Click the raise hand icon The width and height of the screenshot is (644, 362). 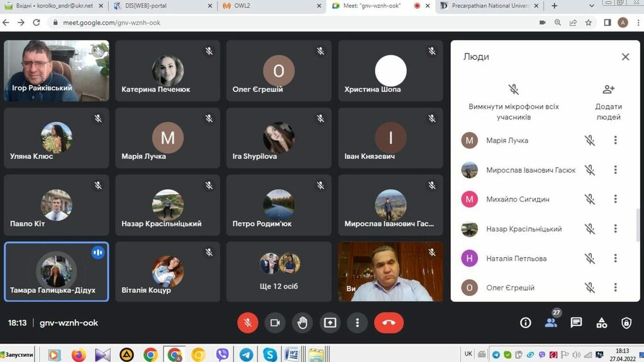[303, 322]
